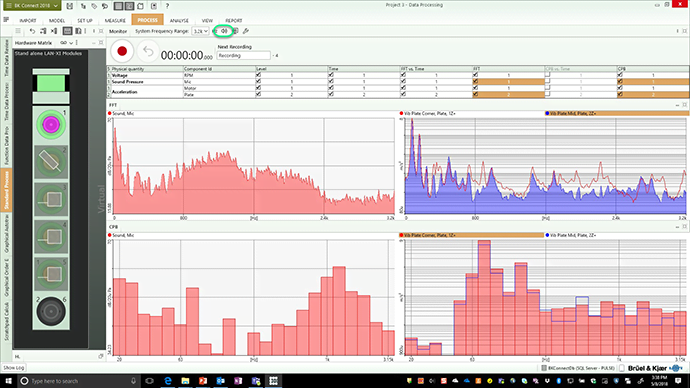This screenshot has height=388, width=690.
Task: Click the red Record button
Action: (122, 51)
